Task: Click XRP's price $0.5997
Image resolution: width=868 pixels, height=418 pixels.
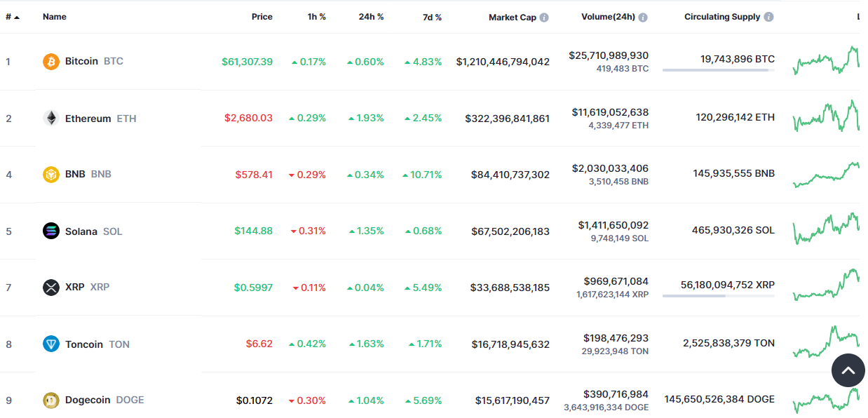Action: [254, 288]
